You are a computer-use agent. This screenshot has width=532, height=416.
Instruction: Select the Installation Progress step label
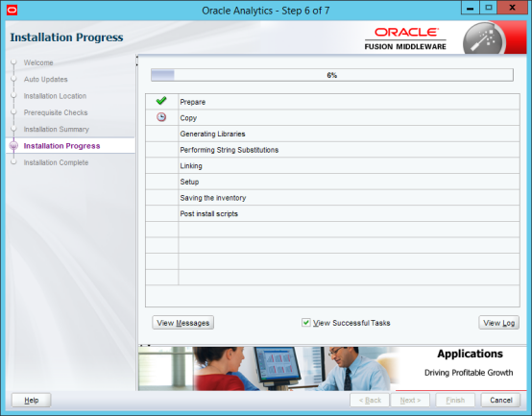pos(61,146)
